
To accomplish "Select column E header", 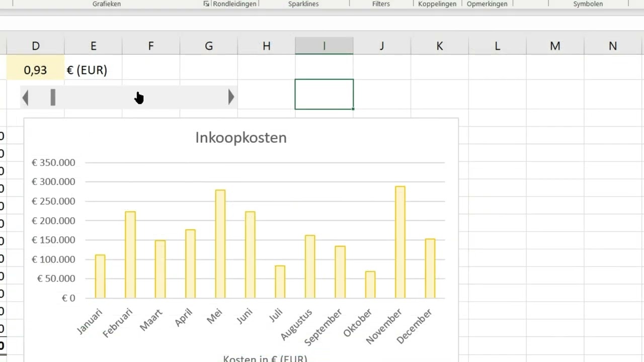I will (x=93, y=46).
